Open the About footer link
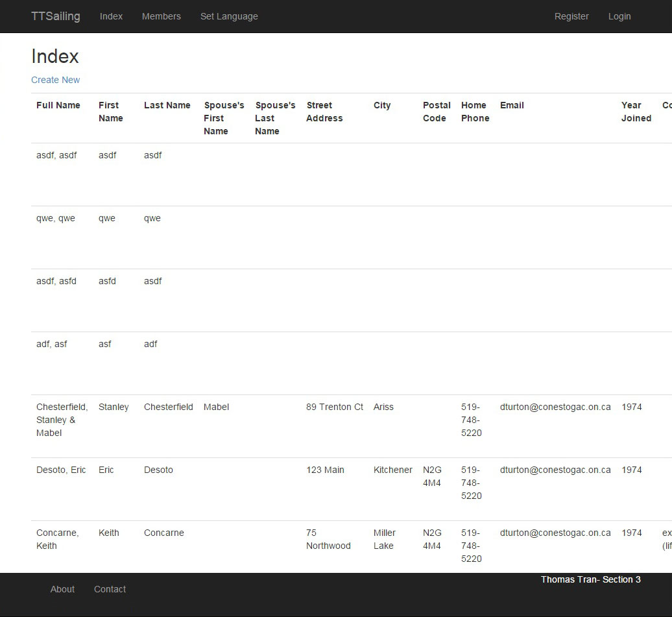This screenshot has width=672, height=617. (63, 589)
